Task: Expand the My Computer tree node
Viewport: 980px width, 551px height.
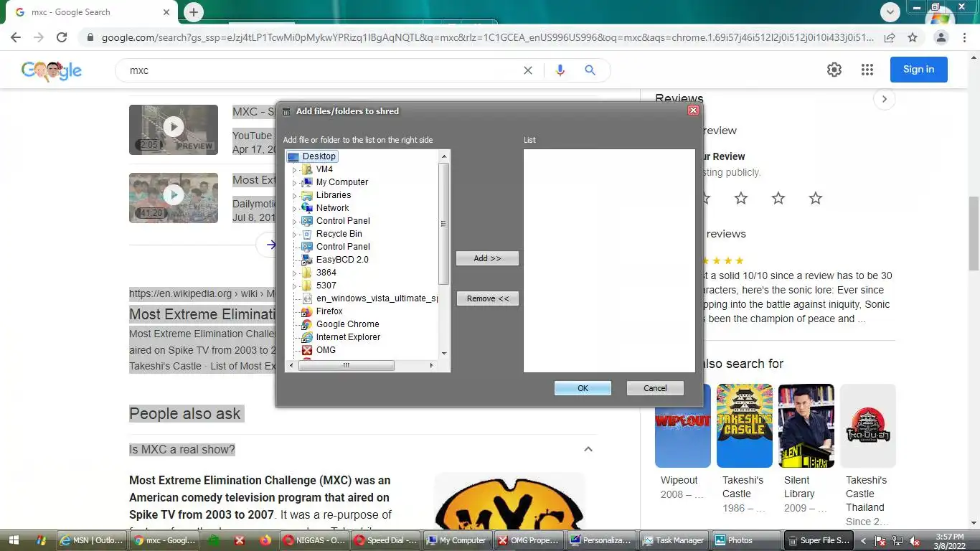Action: point(294,183)
